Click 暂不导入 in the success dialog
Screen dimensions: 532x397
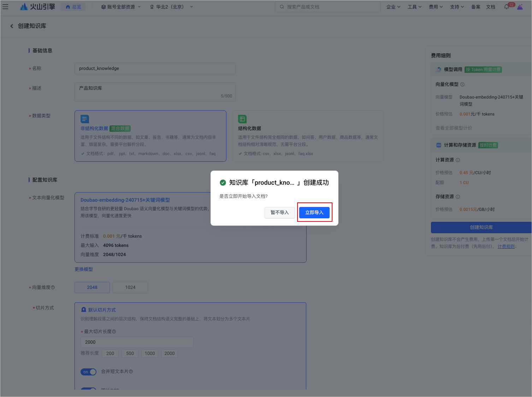coord(279,213)
